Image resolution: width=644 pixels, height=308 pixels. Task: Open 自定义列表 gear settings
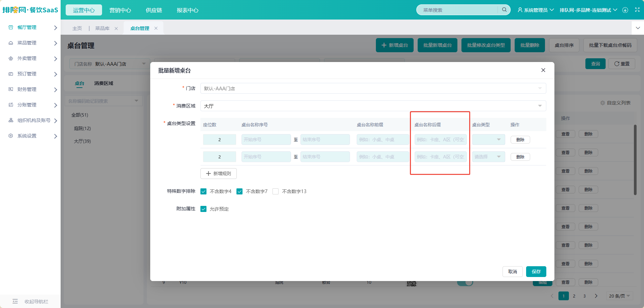(x=603, y=103)
